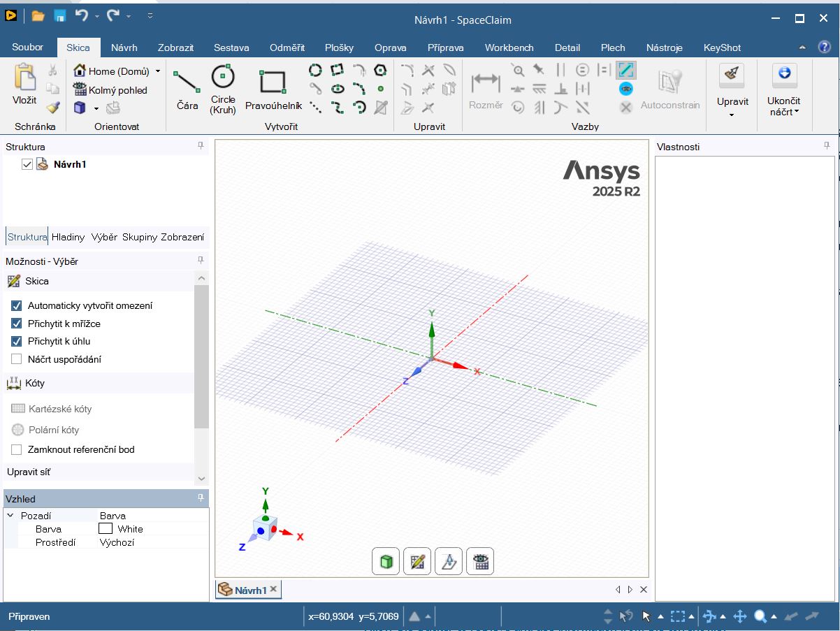This screenshot has height=631, width=840.
Task: Select the Circle (Kruh) tool
Action: (x=223, y=89)
